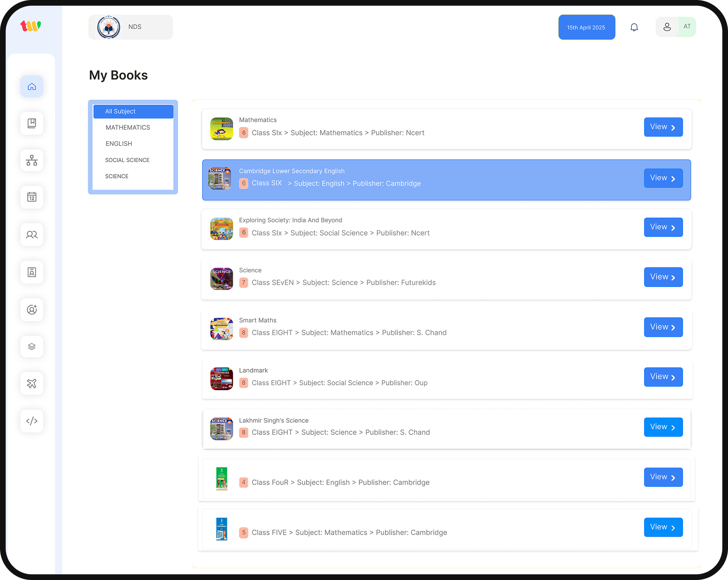Expand the Smart Maths View chevron
This screenshot has width=728, height=580.
coord(672,327)
